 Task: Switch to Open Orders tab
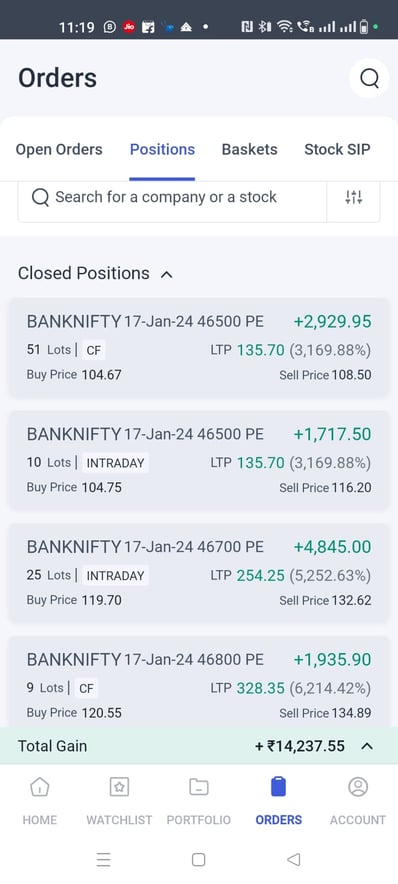[x=59, y=149]
